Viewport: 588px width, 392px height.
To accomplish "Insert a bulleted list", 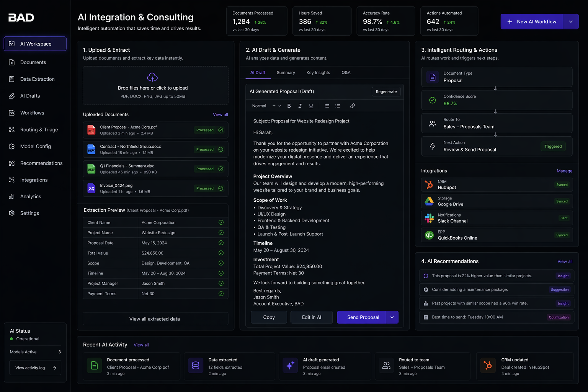I will click(x=327, y=106).
